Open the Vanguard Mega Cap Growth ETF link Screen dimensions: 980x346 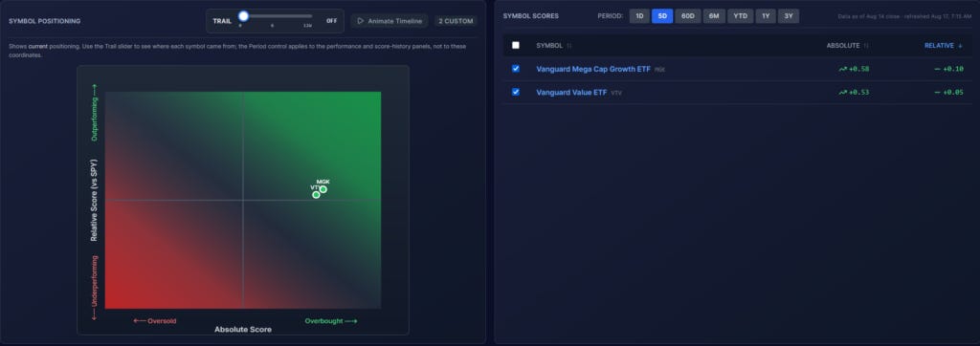click(593, 69)
